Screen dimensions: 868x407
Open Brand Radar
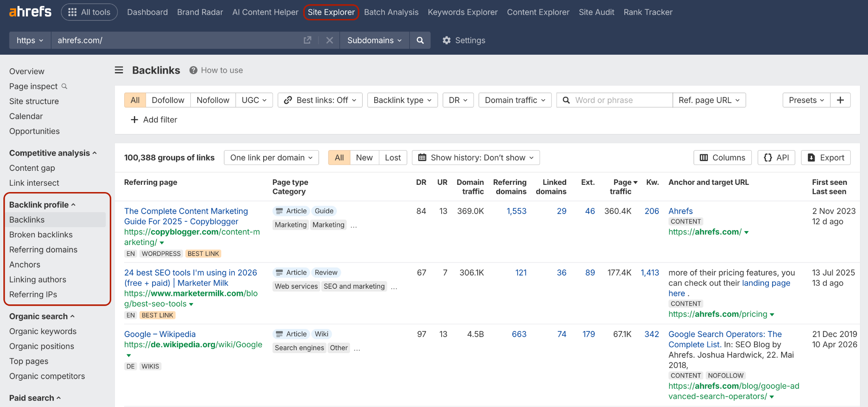coord(200,12)
